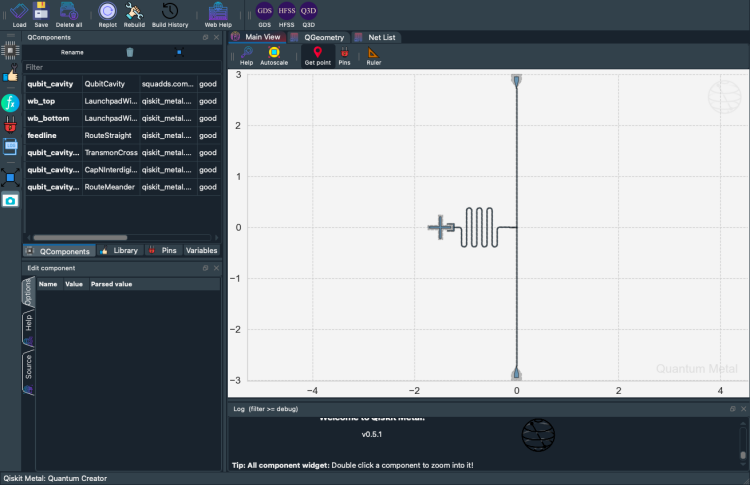The width and height of the screenshot is (750, 485).
Task: Click the camera screenshot sidebar icon
Action: point(10,200)
